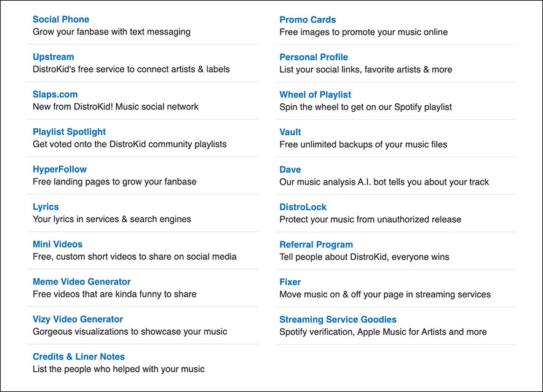
Task: View your Personal Profile
Action: 314,57
